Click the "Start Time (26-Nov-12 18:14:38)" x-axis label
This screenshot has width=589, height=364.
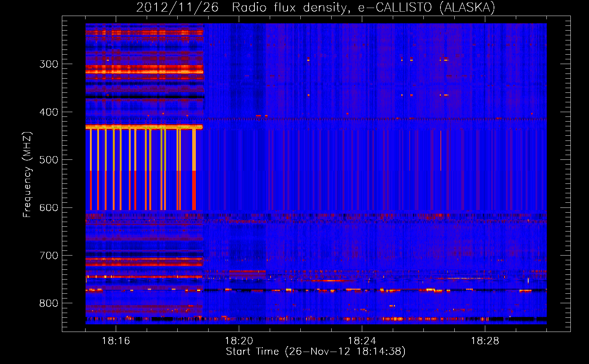pos(316,352)
